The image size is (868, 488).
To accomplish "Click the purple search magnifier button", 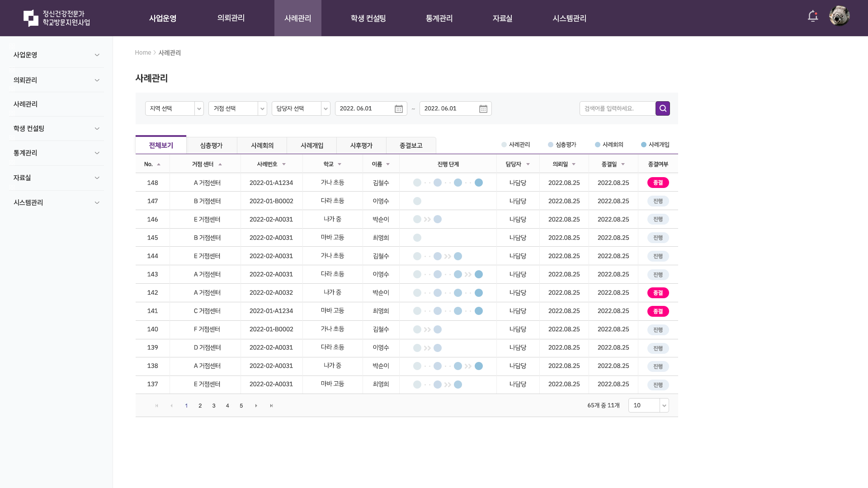I will pos(662,108).
